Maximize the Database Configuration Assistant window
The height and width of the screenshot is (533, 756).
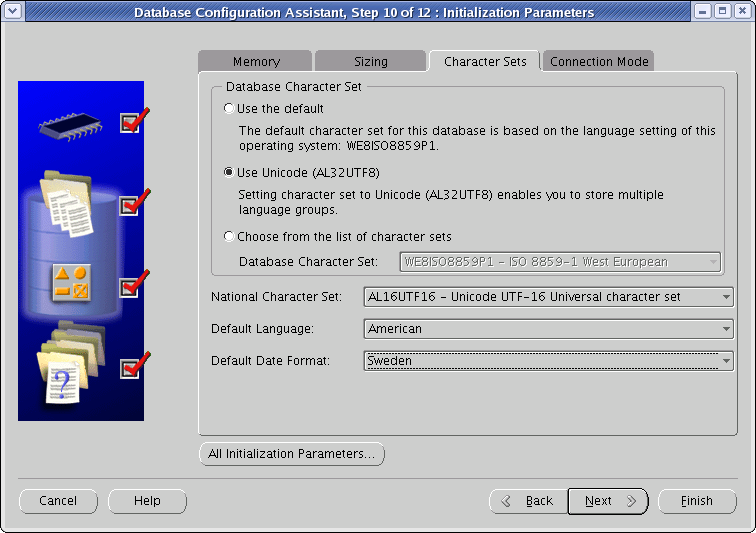pos(723,11)
